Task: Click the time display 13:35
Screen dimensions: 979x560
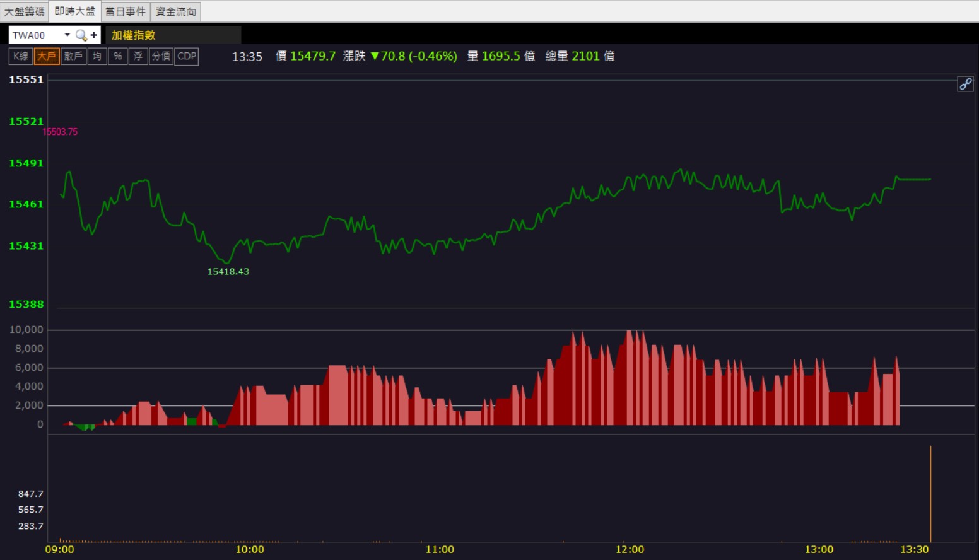Action: 247,57
